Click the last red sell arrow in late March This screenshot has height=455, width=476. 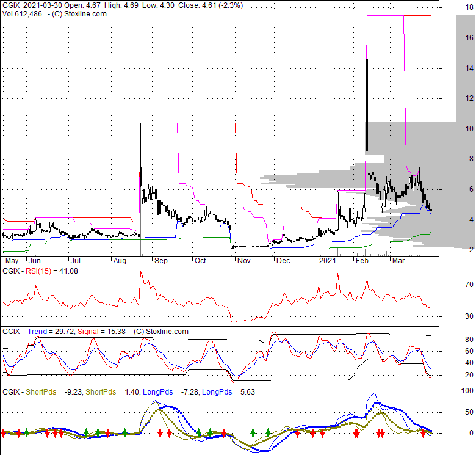pos(423,433)
